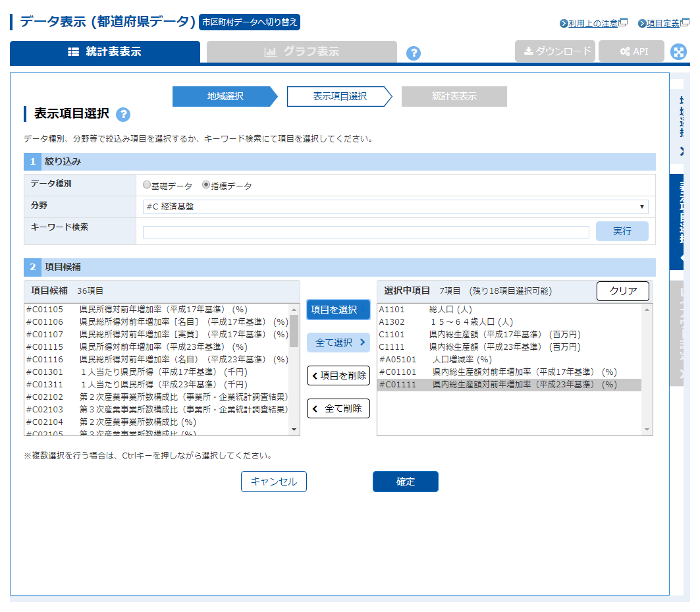Click the down arrow of 項目候補 list scrollbar
This screenshot has height=612, width=700.
pyautogui.click(x=294, y=430)
